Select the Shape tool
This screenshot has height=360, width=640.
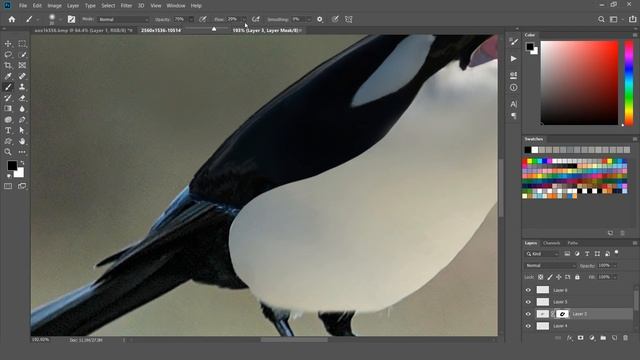(8, 141)
